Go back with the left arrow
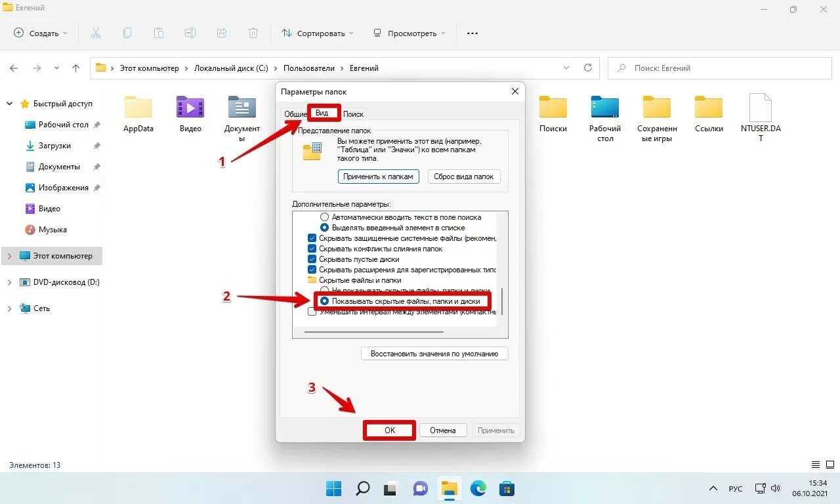Image resolution: width=840 pixels, height=504 pixels. pyautogui.click(x=14, y=68)
